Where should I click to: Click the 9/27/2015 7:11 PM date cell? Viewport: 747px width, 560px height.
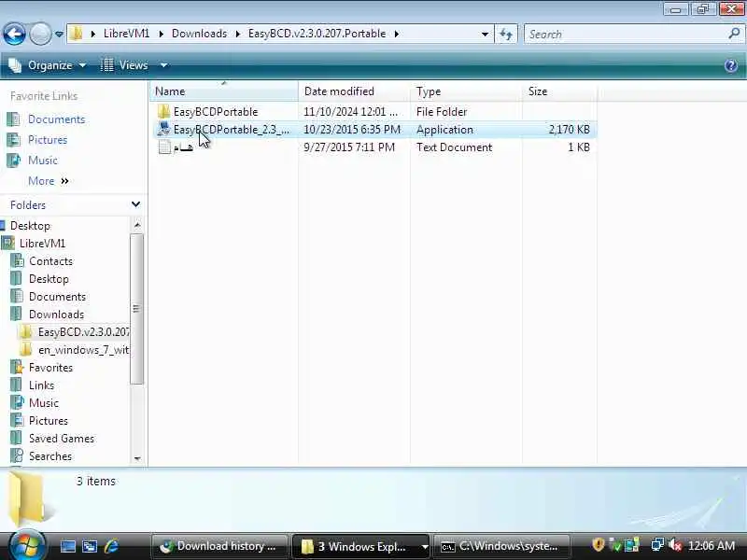[349, 147]
